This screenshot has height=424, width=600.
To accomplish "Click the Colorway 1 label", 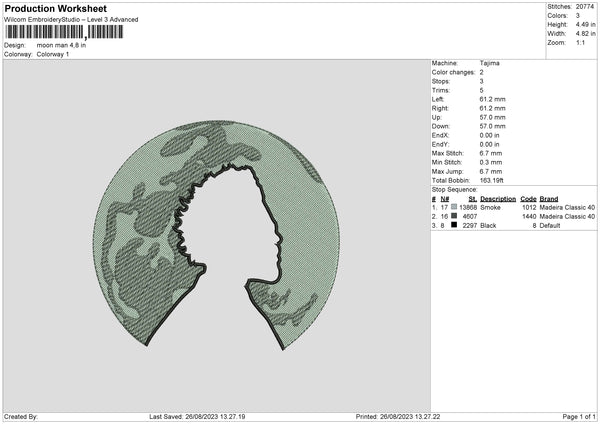I will coord(52,54).
